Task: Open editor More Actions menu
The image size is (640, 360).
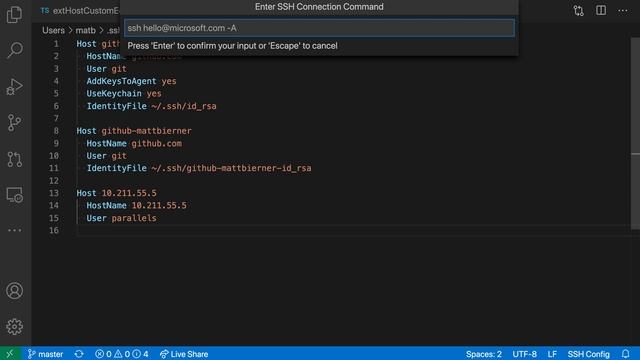Action: pyautogui.click(x=623, y=11)
